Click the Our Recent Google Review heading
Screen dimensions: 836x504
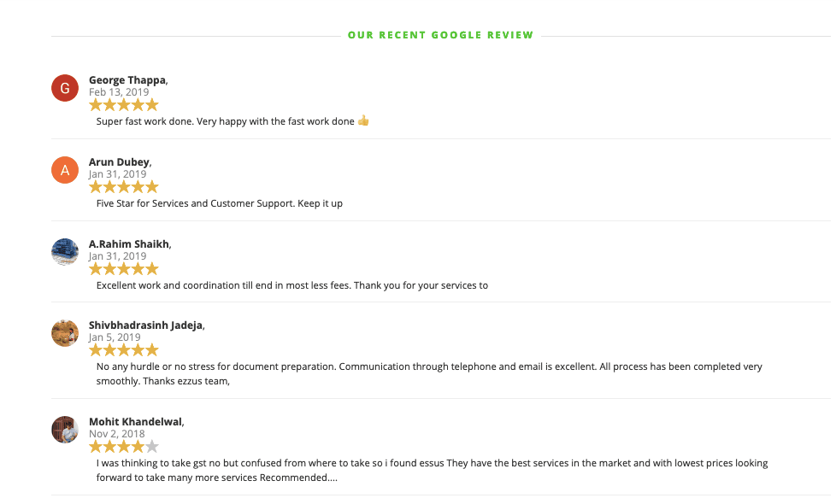point(440,35)
